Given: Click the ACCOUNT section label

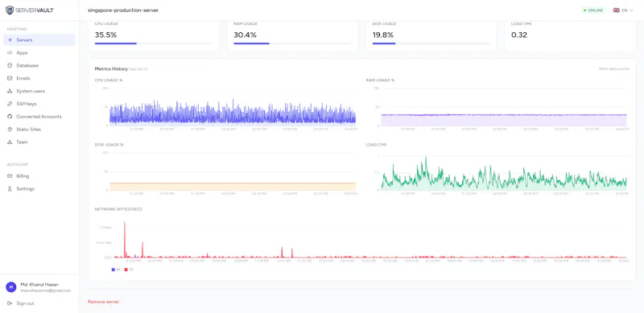Looking at the screenshot, I should pyautogui.click(x=18, y=164).
